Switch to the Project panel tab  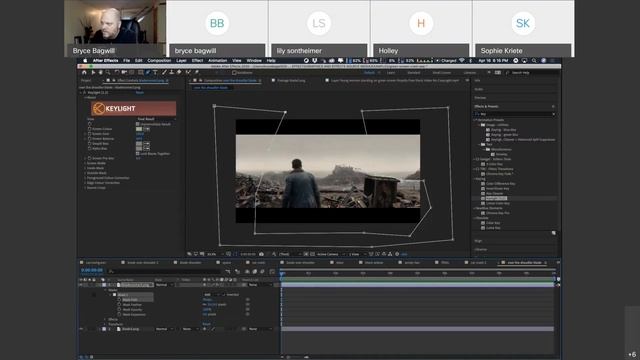pos(86,80)
